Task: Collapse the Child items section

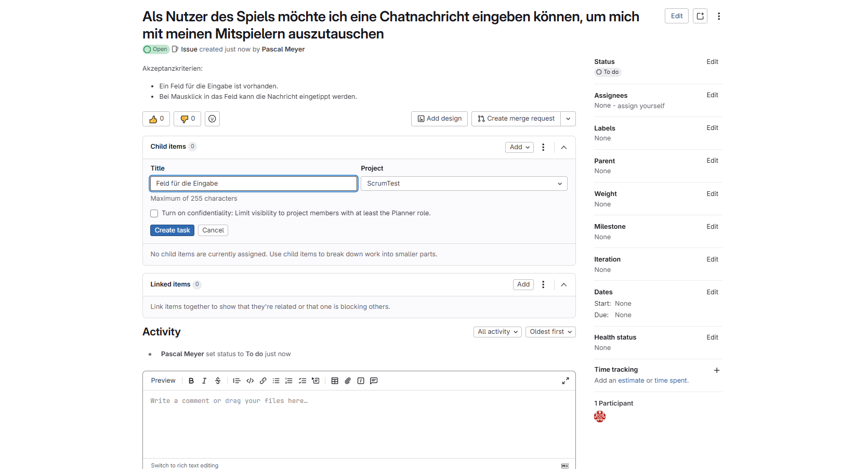Action: 563,147
